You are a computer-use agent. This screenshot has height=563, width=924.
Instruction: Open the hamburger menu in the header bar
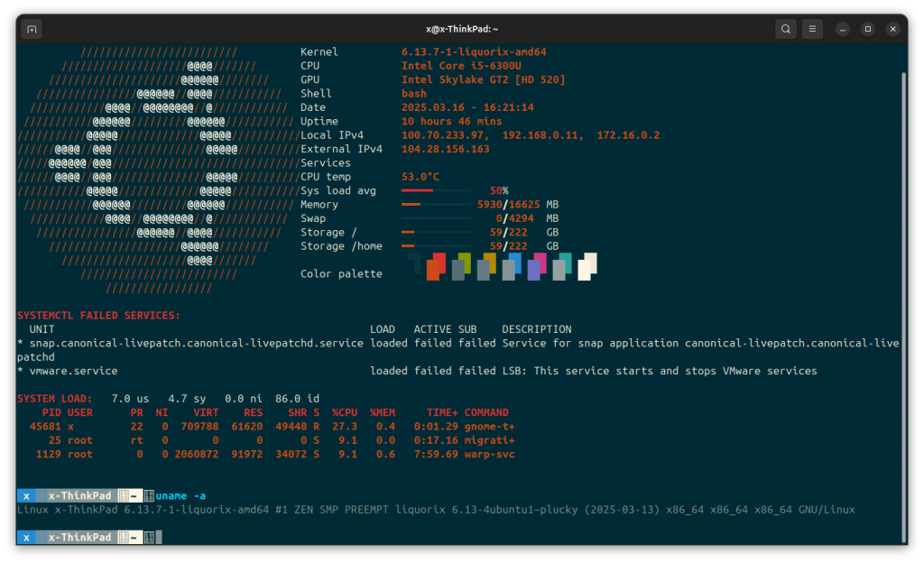[x=812, y=28]
